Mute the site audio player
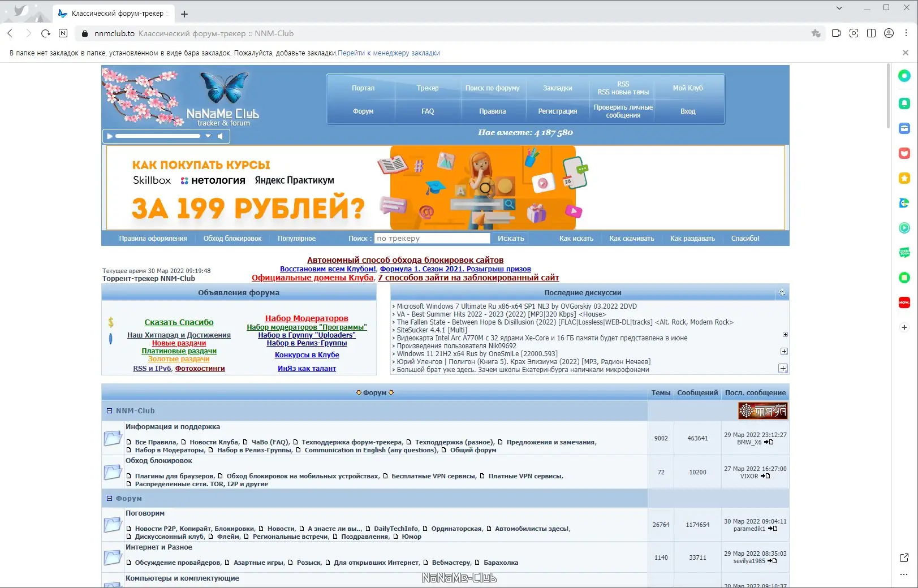This screenshot has height=588, width=918. tap(221, 136)
